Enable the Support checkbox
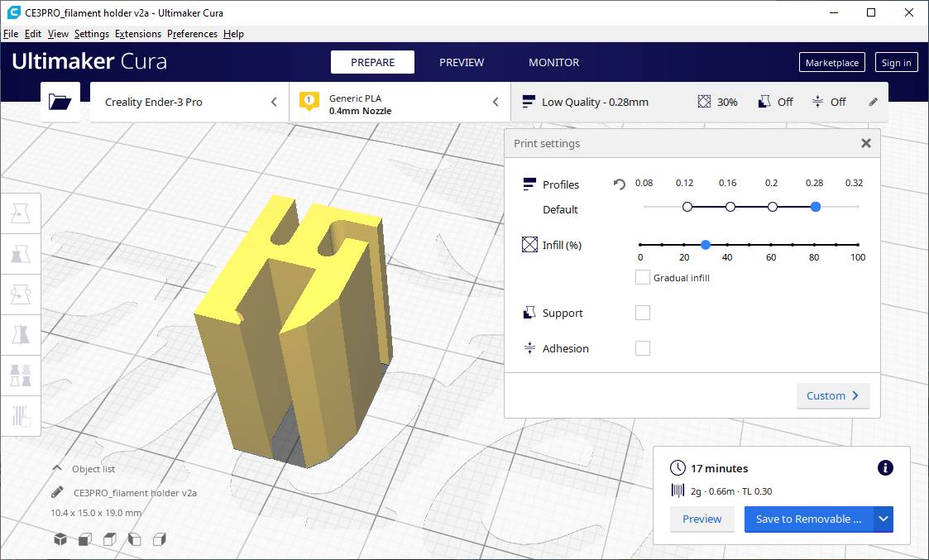The height and width of the screenshot is (560, 929). click(642, 313)
